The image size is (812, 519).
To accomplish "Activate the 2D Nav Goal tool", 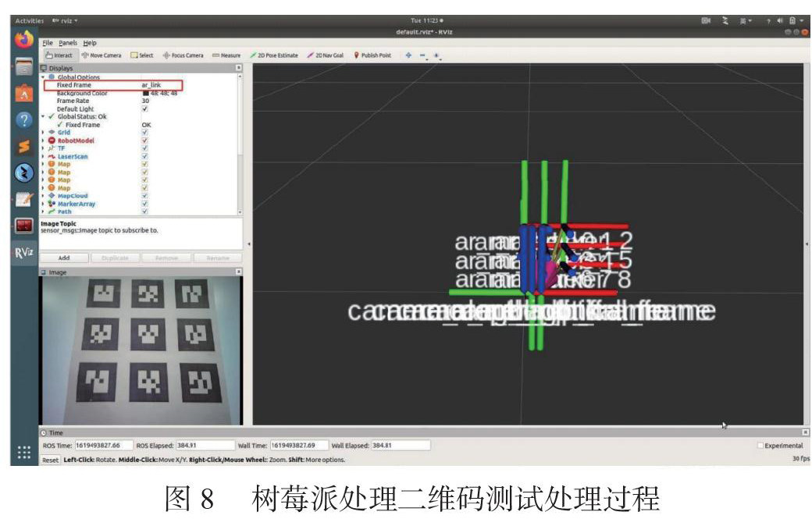I will [326, 55].
